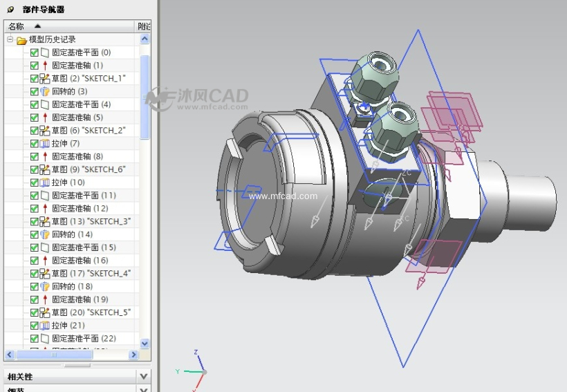
Task: Suppress 草图 (2) SKETCH_1 via its checkbox
Action: point(35,79)
